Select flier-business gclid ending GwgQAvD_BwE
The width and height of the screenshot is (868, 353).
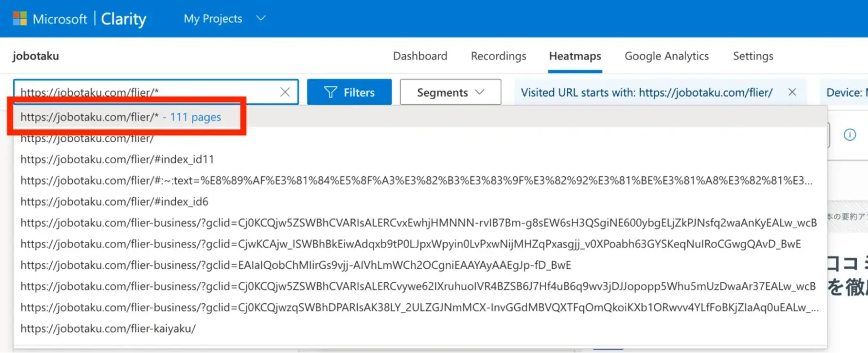click(x=420, y=244)
